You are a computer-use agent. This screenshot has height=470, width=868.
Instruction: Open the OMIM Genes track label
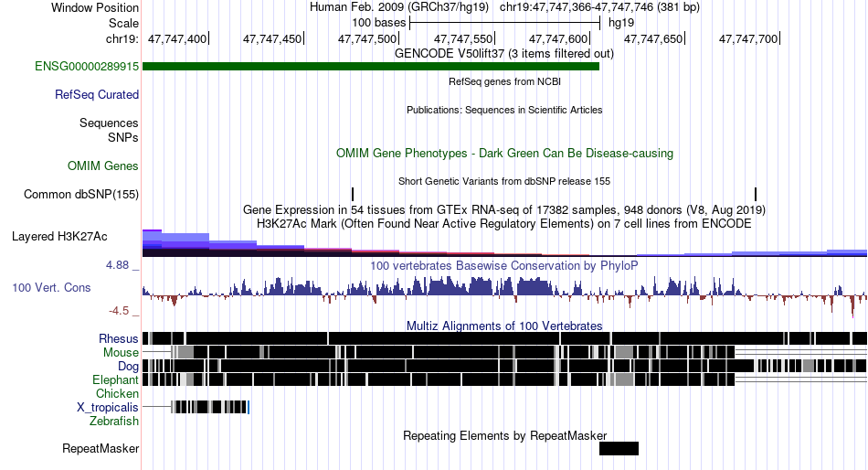(x=102, y=166)
